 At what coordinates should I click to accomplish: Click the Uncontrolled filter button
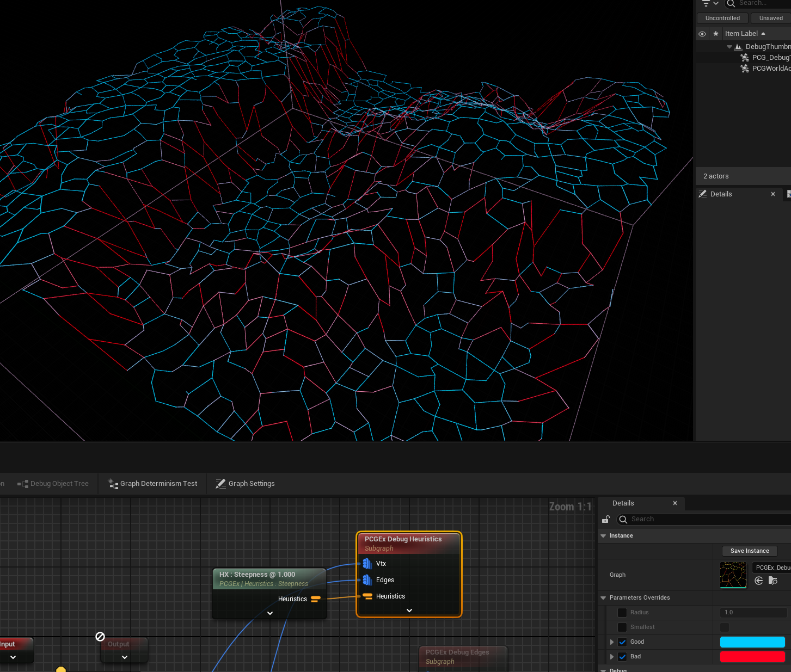pyautogui.click(x=722, y=18)
